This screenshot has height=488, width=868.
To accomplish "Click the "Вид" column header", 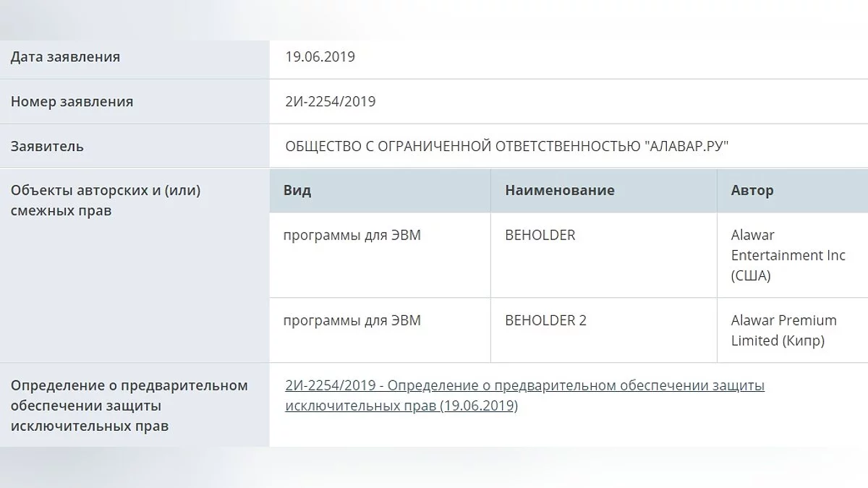I will 297,191.
